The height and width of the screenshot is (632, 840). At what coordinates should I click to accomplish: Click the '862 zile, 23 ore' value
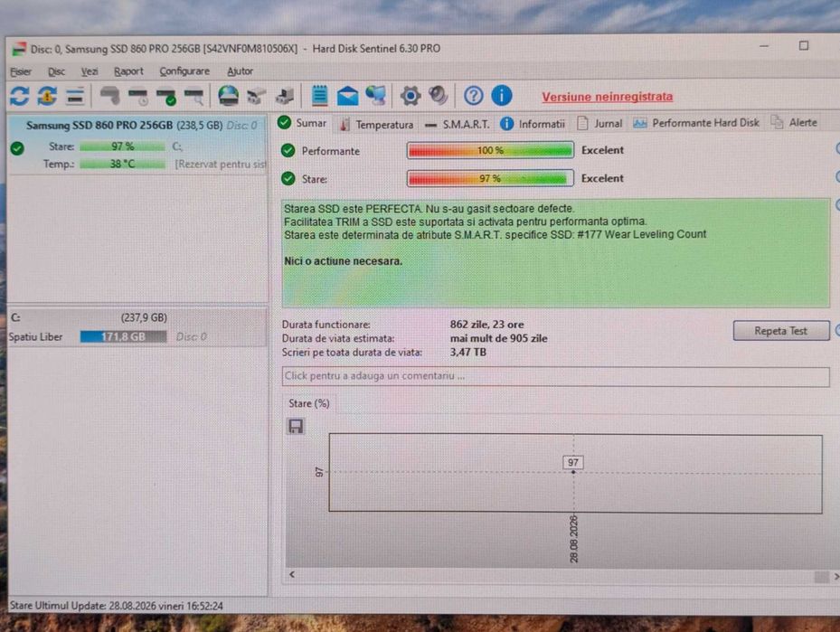tap(487, 325)
